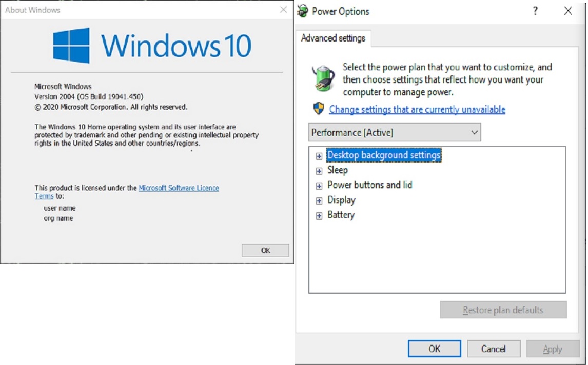Viewport: 588px width, 365px height.
Task: Expand the Battery settings node
Action: pos(319,216)
